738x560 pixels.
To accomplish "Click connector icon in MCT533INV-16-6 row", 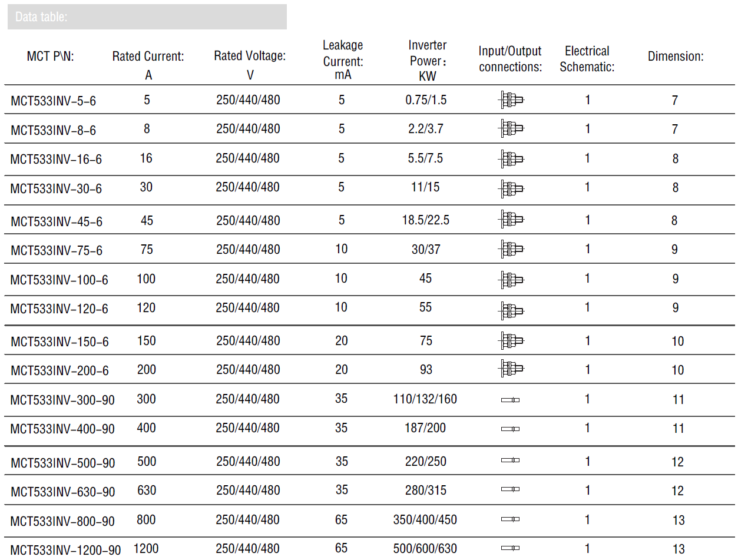I will click(x=511, y=158).
